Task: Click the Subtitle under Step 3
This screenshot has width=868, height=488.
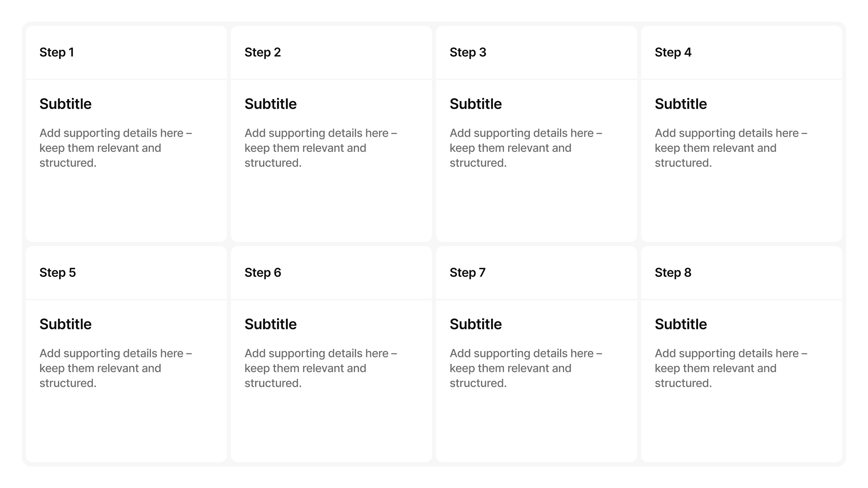Action: (x=476, y=104)
